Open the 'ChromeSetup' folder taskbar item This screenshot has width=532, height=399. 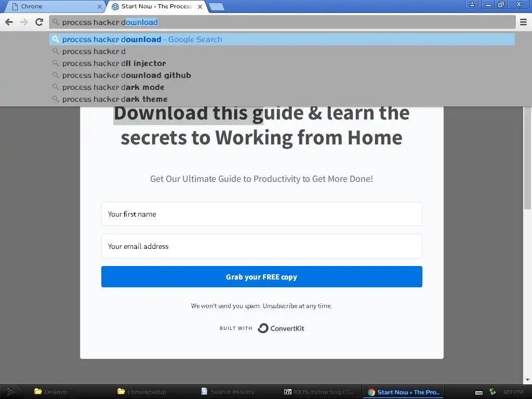tap(142, 392)
